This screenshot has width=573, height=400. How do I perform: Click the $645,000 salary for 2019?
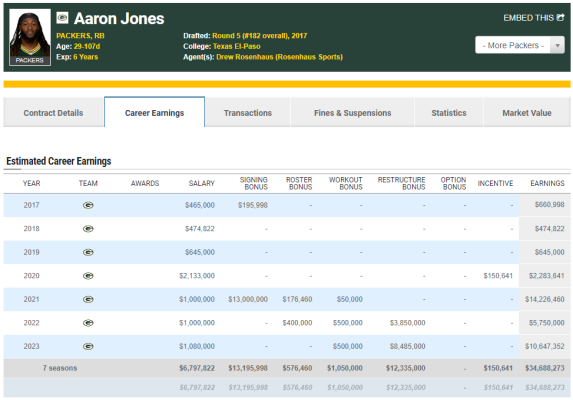click(200, 252)
